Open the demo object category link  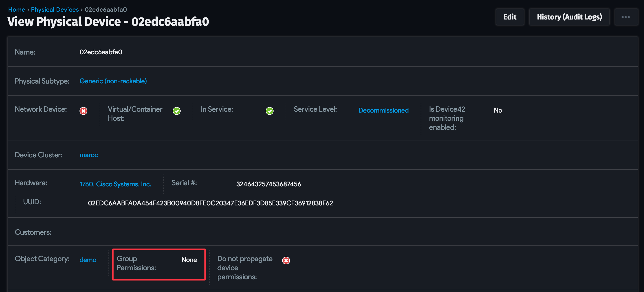pos(88,260)
